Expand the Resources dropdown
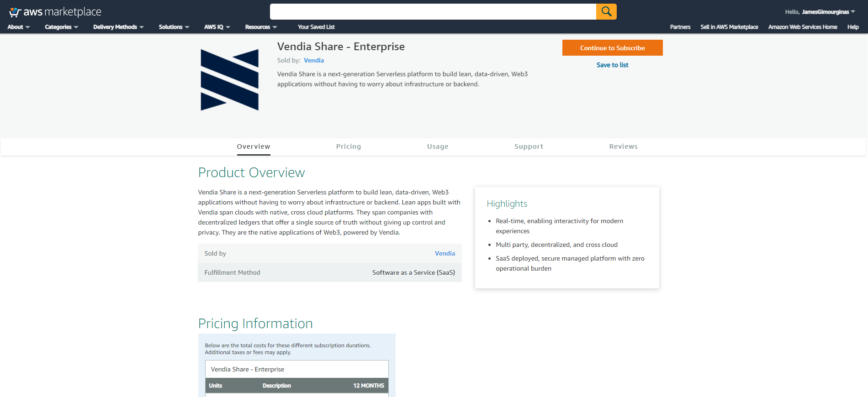The height and width of the screenshot is (397, 868). [x=261, y=27]
